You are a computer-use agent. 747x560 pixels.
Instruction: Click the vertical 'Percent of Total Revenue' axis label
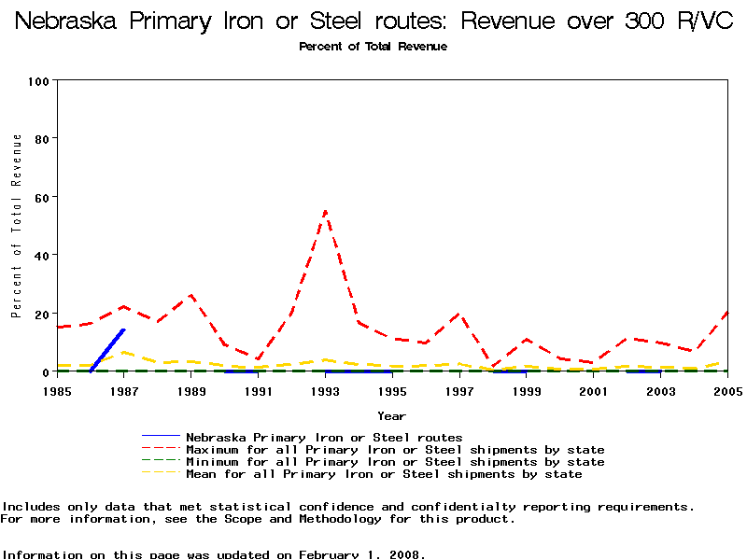[x=17, y=226]
